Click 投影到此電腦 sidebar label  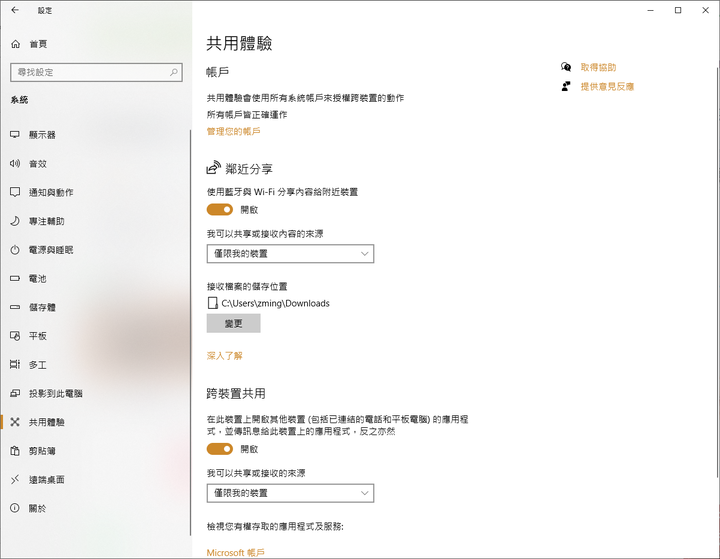(56, 393)
